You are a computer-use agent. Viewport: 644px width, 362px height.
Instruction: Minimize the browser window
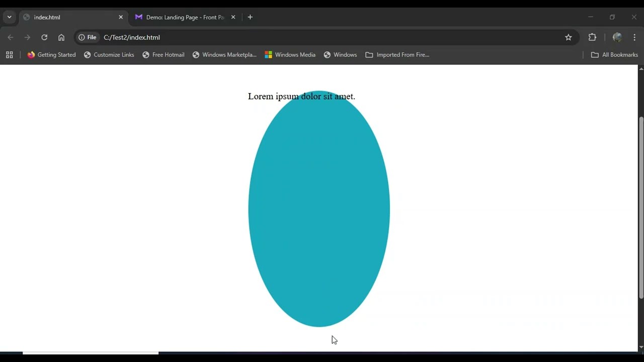[591, 17]
